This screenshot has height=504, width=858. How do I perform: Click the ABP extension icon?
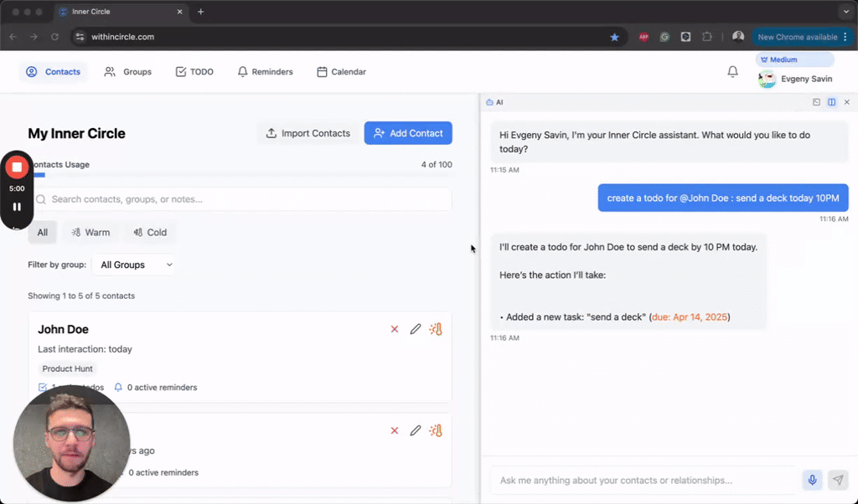coord(644,37)
